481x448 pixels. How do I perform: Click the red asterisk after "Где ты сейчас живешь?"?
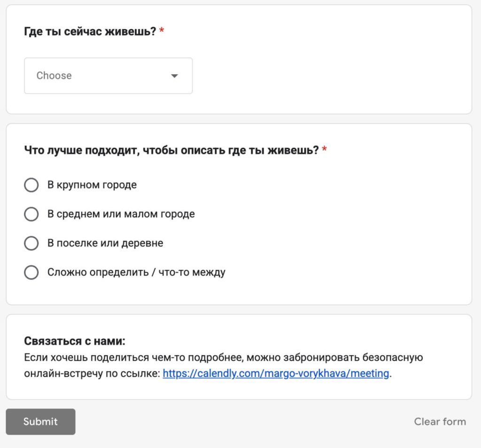coord(162,31)
